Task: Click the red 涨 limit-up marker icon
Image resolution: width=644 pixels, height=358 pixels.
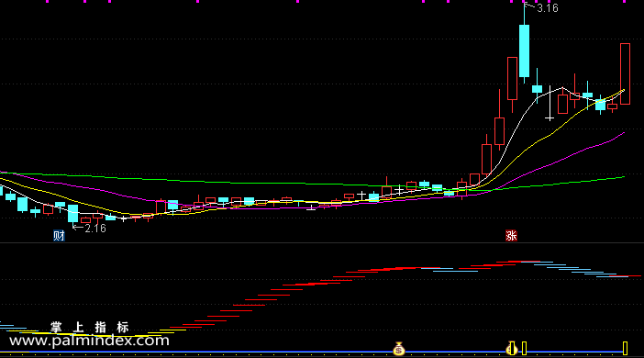Action: (x=511, y=236)
